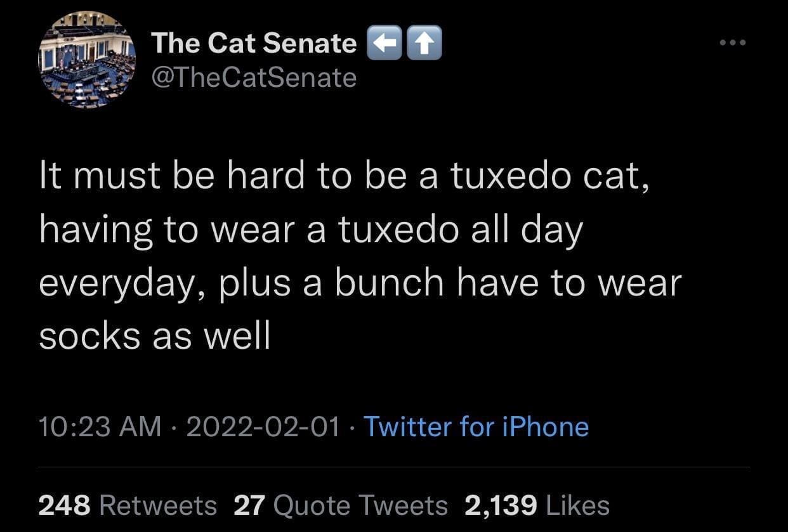
Task: View the Likes list label
Action: [577, 505]
